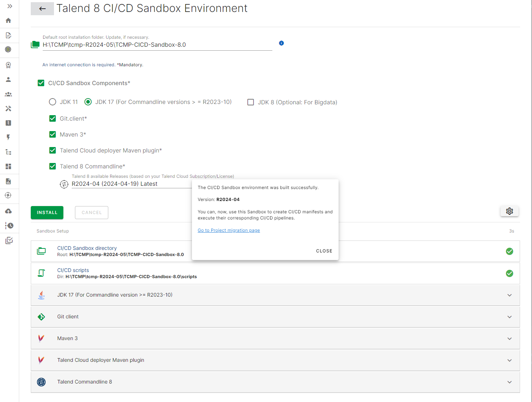Viewport: 532px width, 402px height.
Task: Open settings with the gear button
Action: click(x=510, y=211)
